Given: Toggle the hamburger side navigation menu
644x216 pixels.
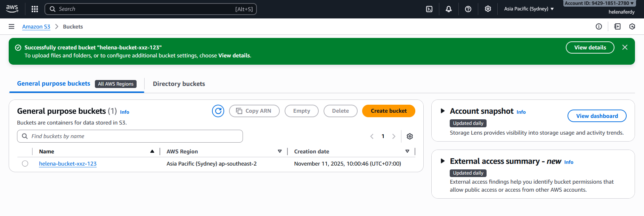Looking at the screenshot, I should (x=11, y=27).
